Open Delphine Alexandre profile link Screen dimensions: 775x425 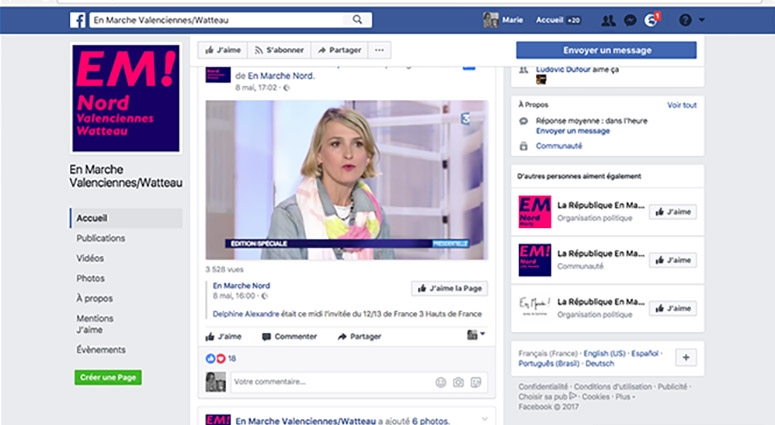[246, 314]
